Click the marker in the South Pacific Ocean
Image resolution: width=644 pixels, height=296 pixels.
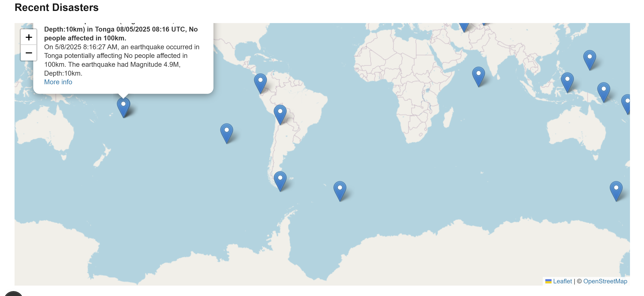pyautogui.click(x=226, y=132)
